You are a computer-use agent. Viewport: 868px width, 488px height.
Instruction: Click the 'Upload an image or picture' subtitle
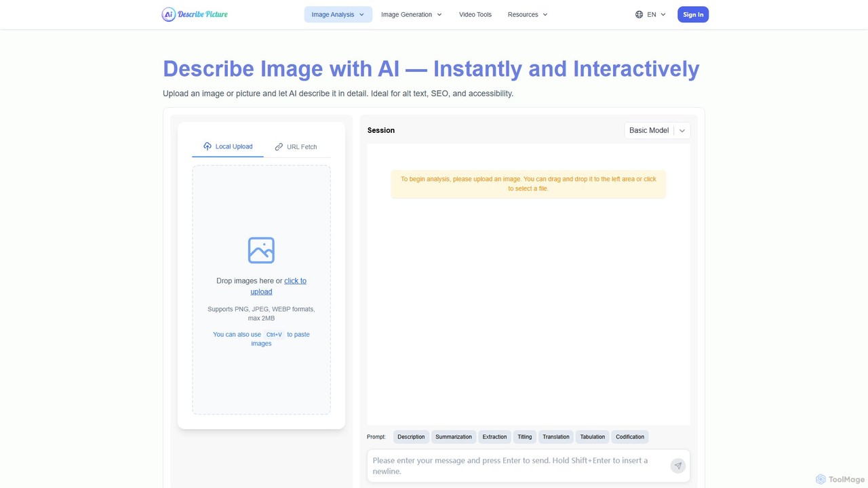[338, 94]
